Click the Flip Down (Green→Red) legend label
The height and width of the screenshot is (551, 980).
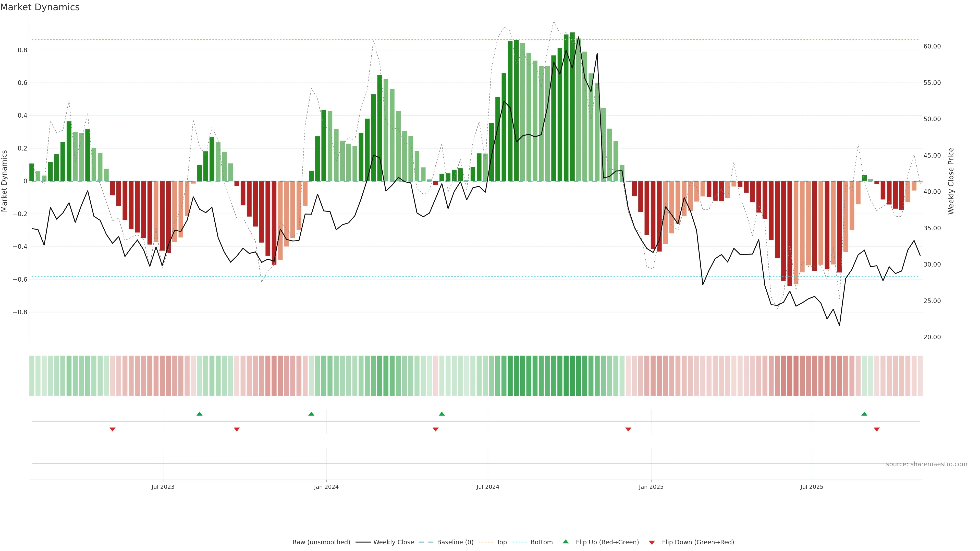698,542
